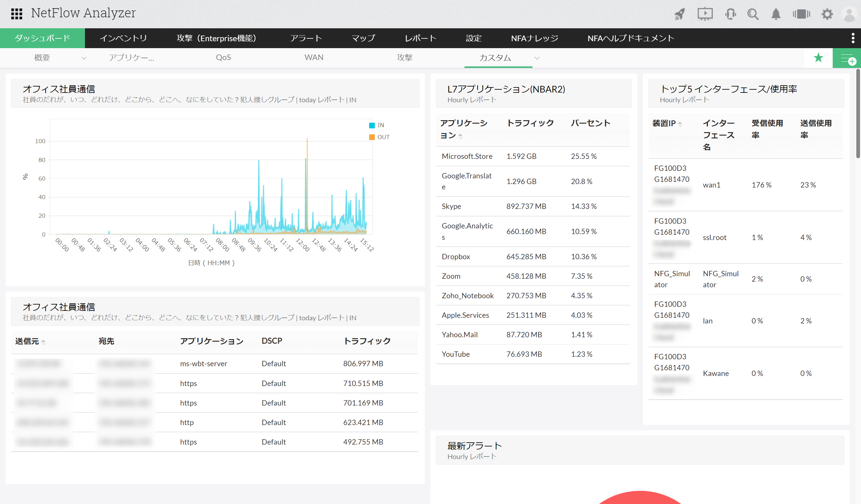861x504 pixels.
Task: Open the settings gear icon
Action: tap(827, 14)
